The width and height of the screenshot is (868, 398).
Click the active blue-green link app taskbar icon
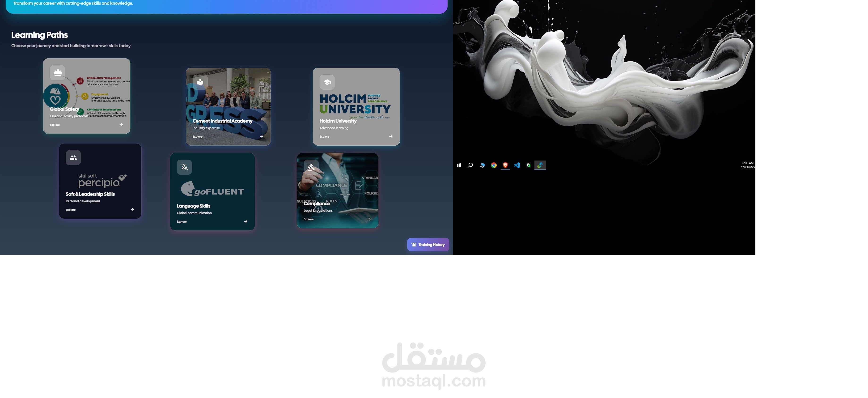[x=540, y=165]
